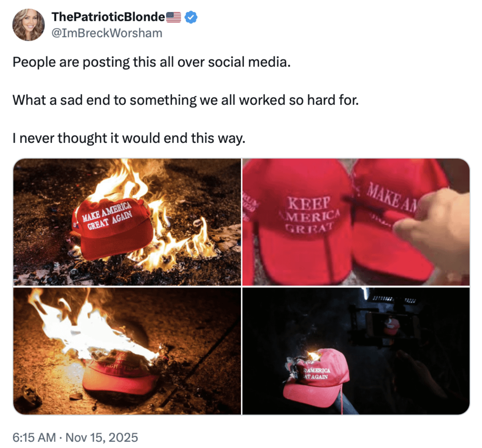
Task: Click the blue verified checkmark badge
Action: click(x=191, y=17)
